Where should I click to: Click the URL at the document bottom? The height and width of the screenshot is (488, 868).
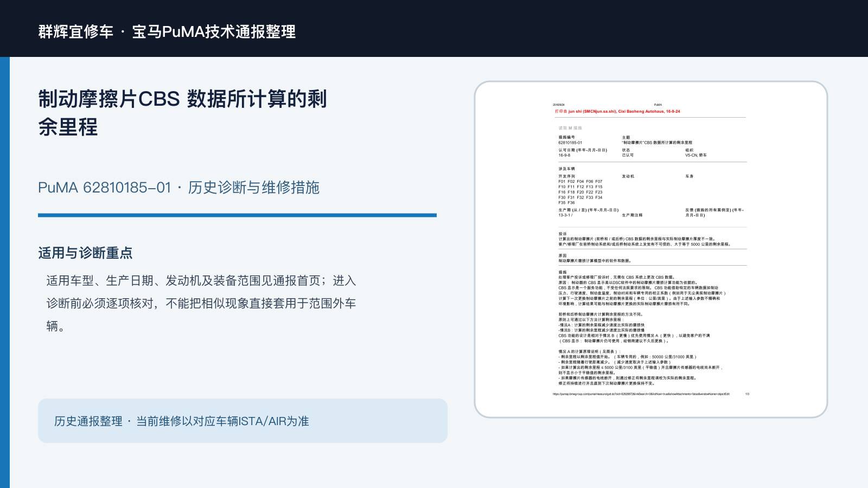641,394
